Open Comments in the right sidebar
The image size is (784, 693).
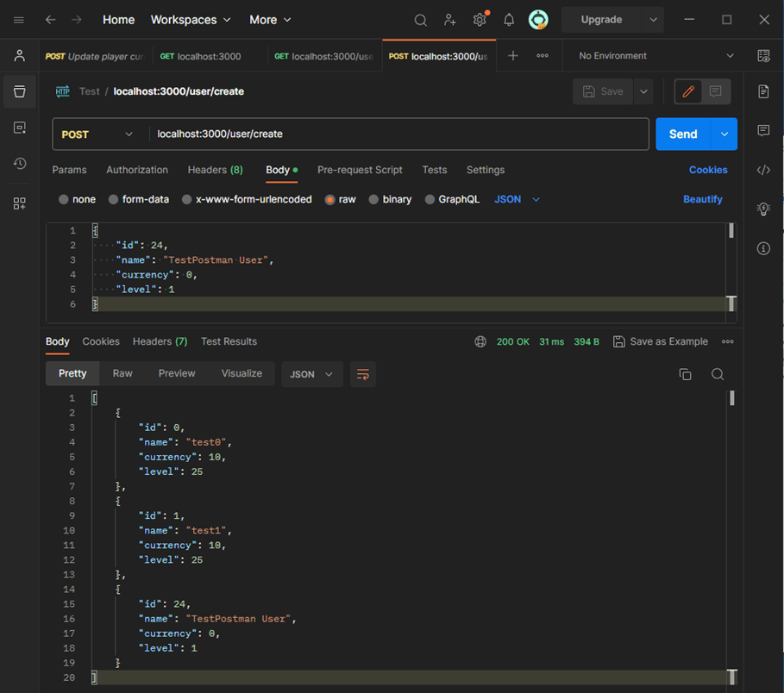tap(763, 131)
